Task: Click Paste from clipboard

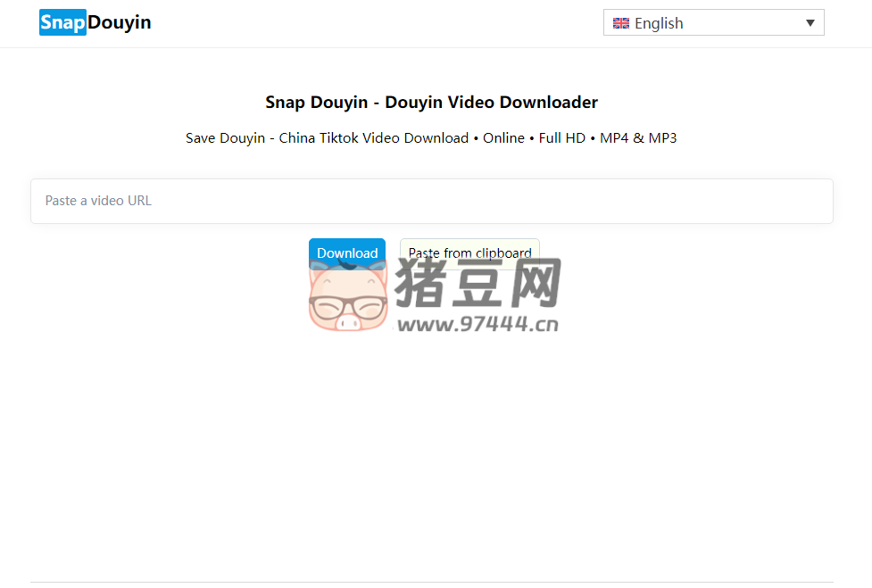Action: 469,253
